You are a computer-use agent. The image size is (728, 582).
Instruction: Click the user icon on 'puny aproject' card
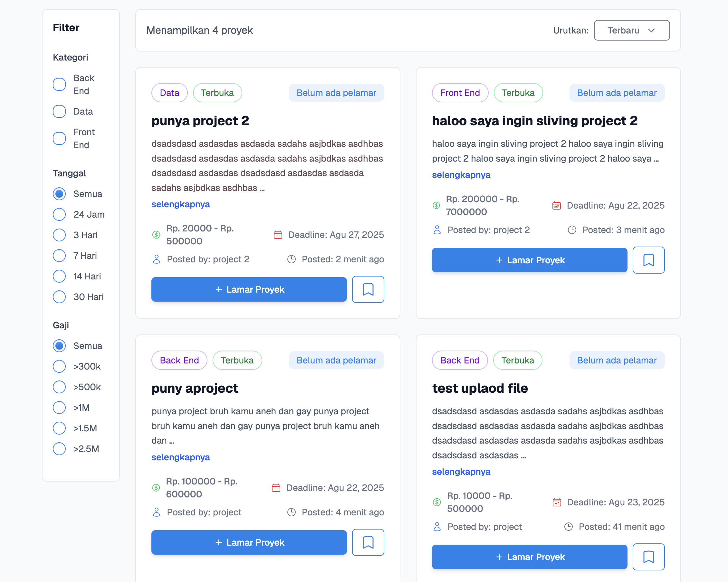pos(156,512)
